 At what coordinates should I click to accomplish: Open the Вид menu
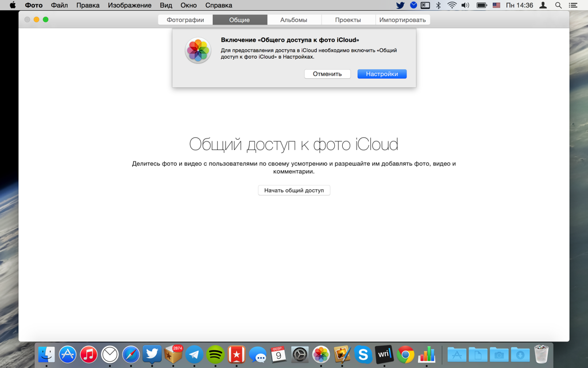click(166, 5)
